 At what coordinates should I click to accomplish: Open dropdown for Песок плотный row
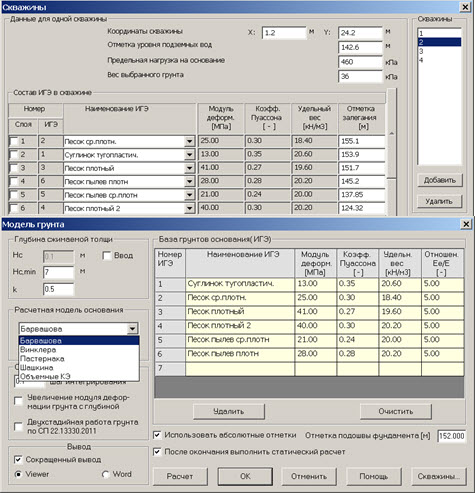189,168
